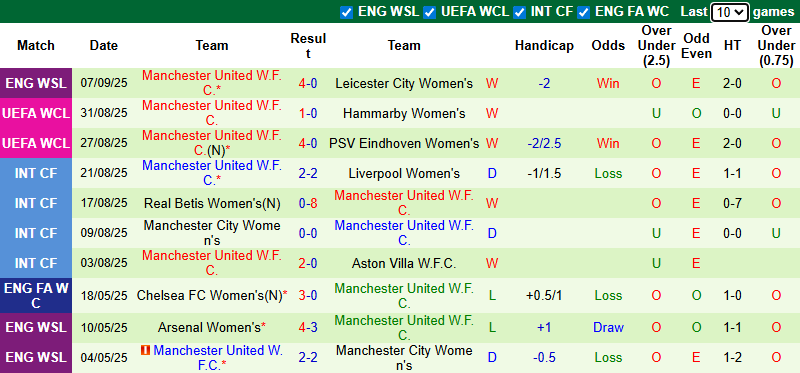Toggle the UEFA WCL filter checkbox
The image size is (800, 373).
pos(430,12)
